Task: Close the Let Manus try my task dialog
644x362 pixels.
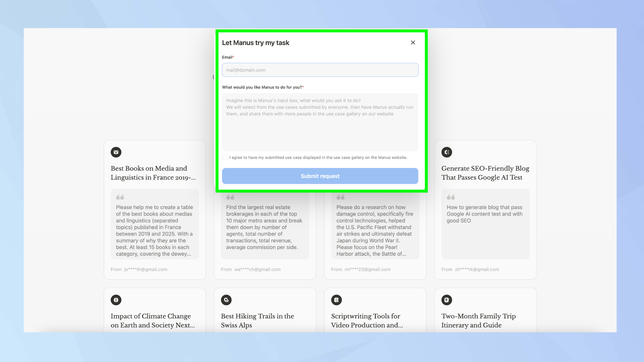Action: point(413,42)
